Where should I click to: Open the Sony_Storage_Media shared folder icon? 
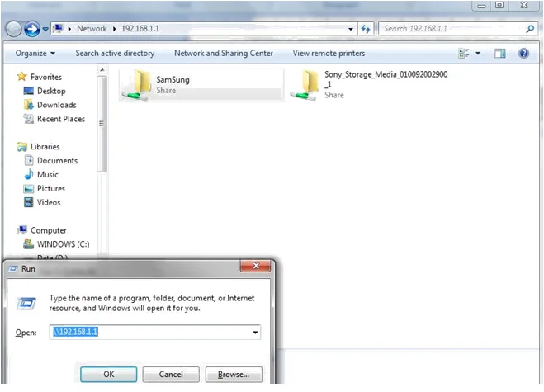point(310,85)
